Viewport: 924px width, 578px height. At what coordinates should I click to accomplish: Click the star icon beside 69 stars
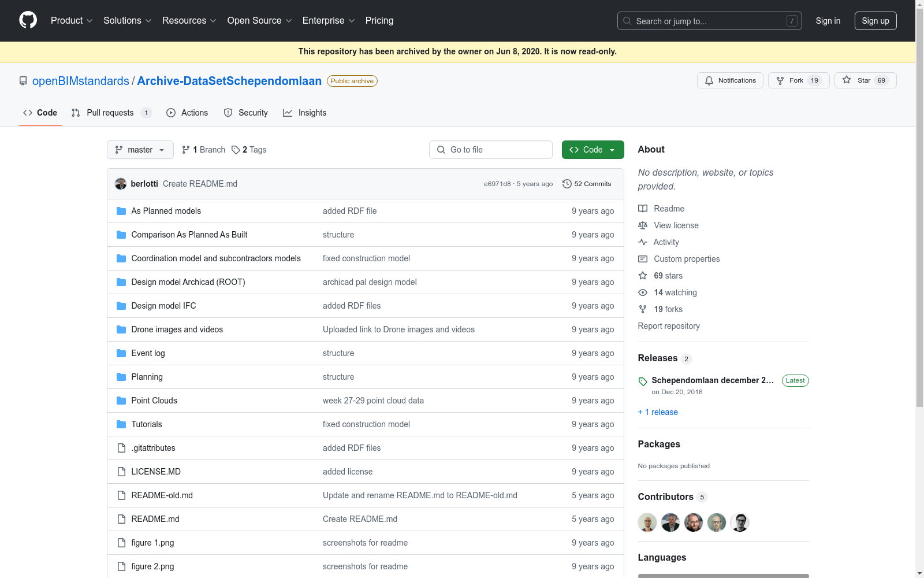tap(643, 276)
